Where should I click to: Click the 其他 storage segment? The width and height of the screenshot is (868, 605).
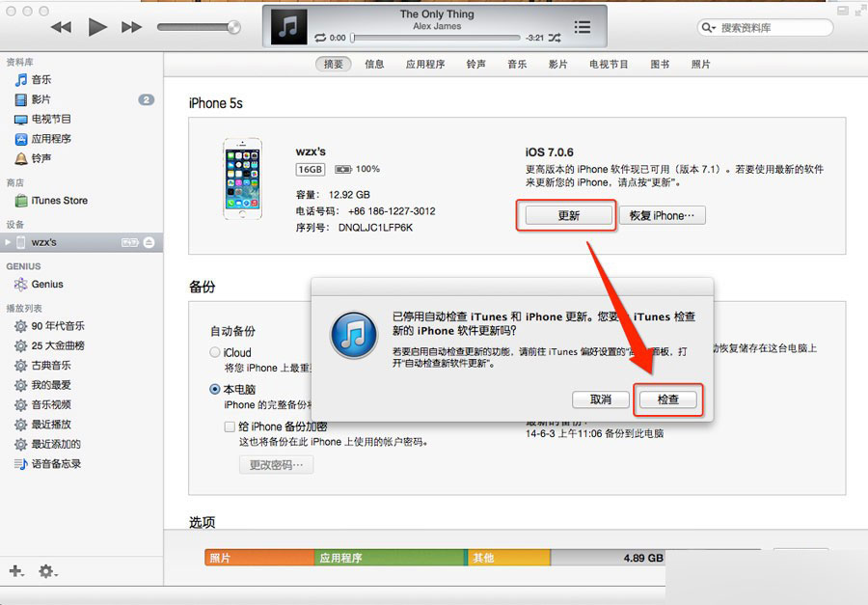(x=509, y=558)
